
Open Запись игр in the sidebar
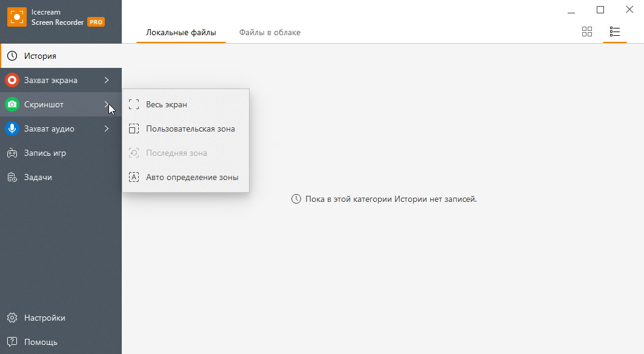click(61, 153)
